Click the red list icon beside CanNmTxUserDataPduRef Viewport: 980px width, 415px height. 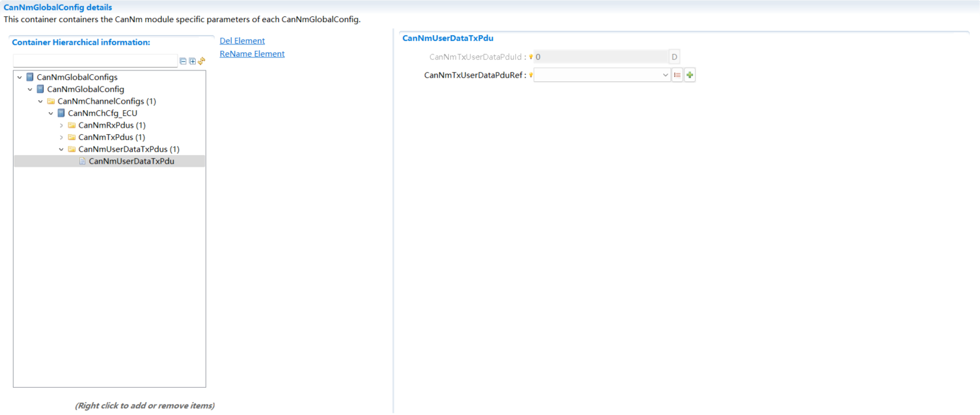677,75
